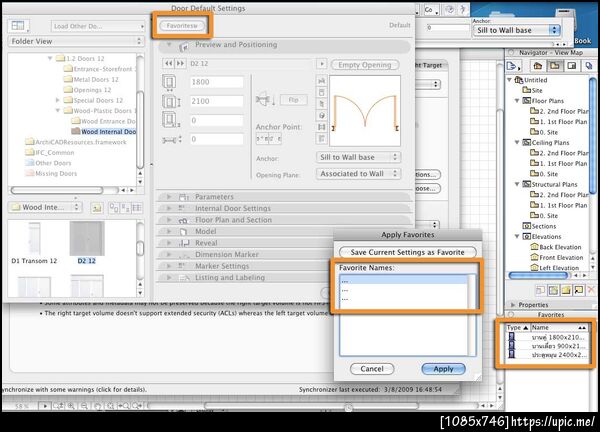
Task: Select third preview mode icon beside door preview
Action: coord(321,104)
